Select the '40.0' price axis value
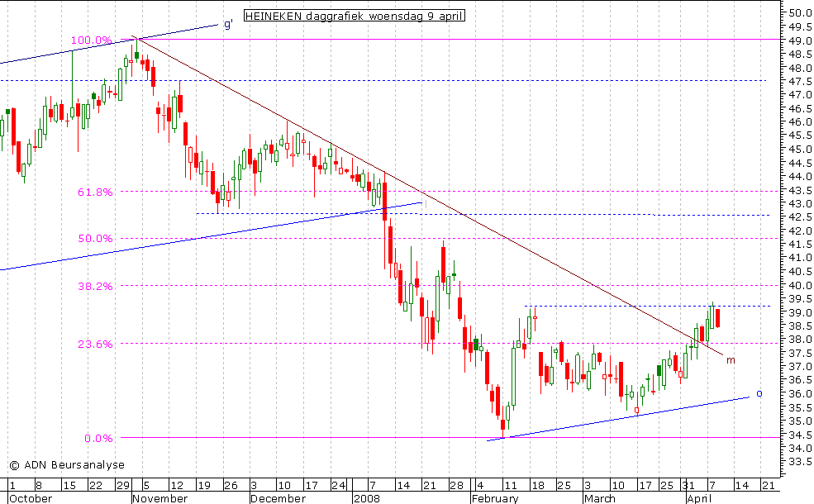Viewport: 814px width, 504px height. [800, 285]
